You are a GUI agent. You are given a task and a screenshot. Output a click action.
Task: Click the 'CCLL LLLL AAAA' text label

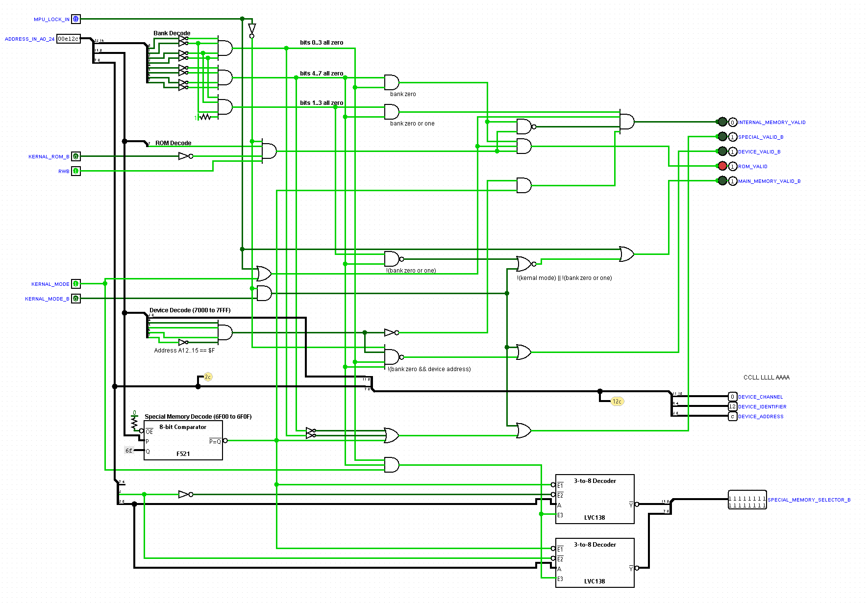[766, 378]
